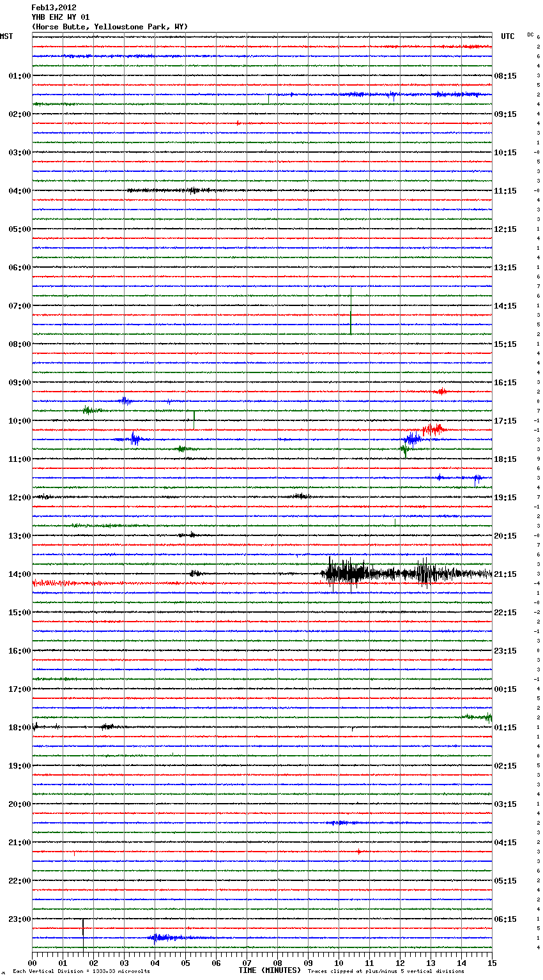Viewport: 543px width, 980px height.
Task: Click "(Horse Butte, Yellowstone Park, WY)" title
Action: pyautogui.click(x=110, y=27)
